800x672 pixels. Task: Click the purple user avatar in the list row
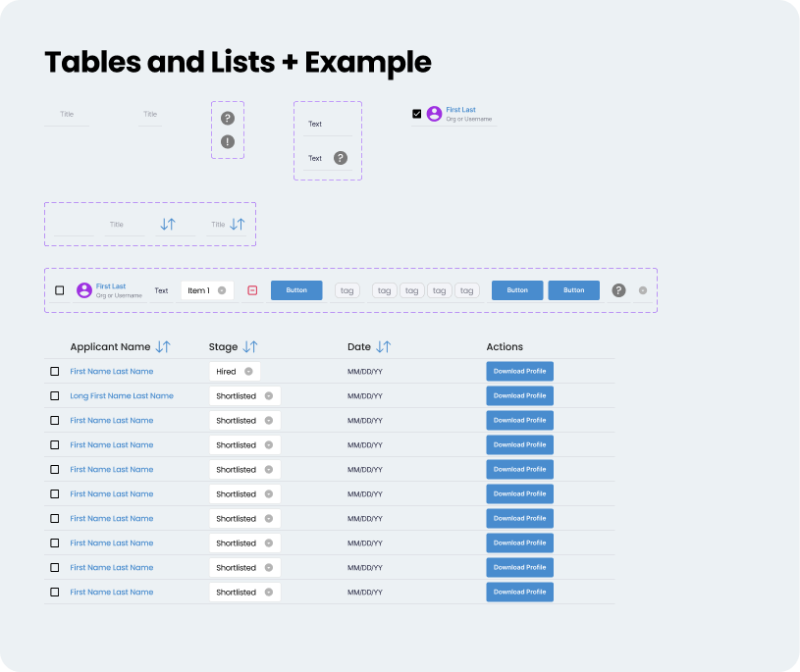point(83,289)
